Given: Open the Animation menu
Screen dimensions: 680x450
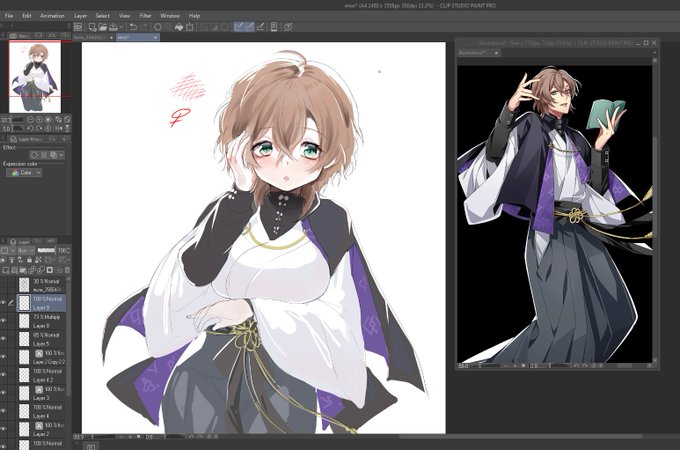Looking at the screenshot, I should click(52, 16).
